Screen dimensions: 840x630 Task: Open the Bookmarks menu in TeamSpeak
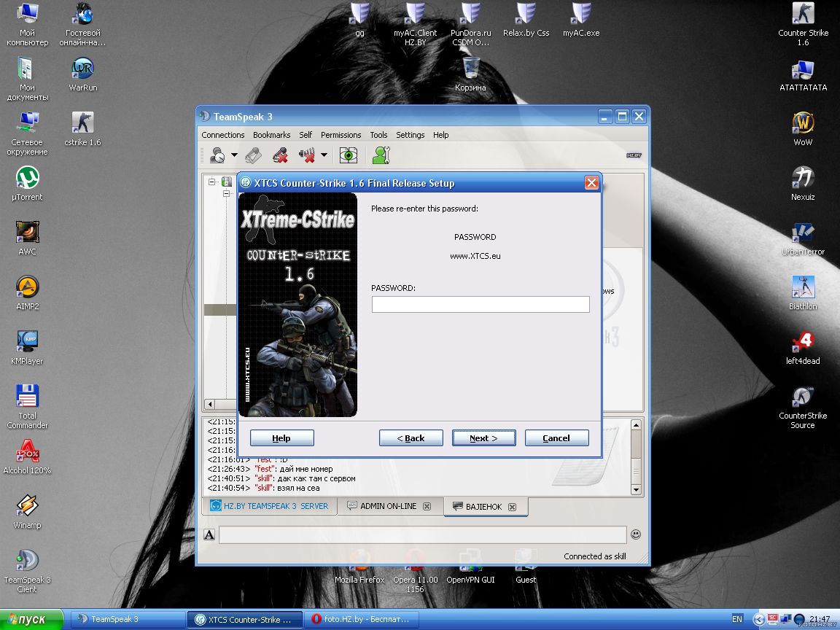271,135
